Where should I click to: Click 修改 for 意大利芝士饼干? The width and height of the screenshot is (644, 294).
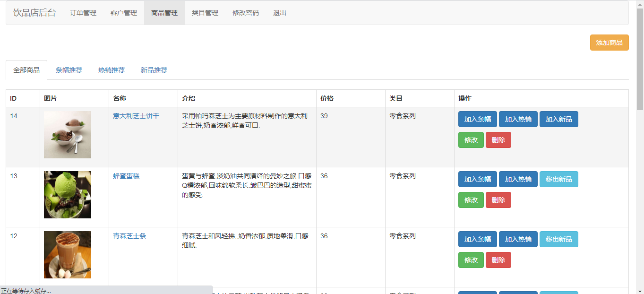(471, 140)
